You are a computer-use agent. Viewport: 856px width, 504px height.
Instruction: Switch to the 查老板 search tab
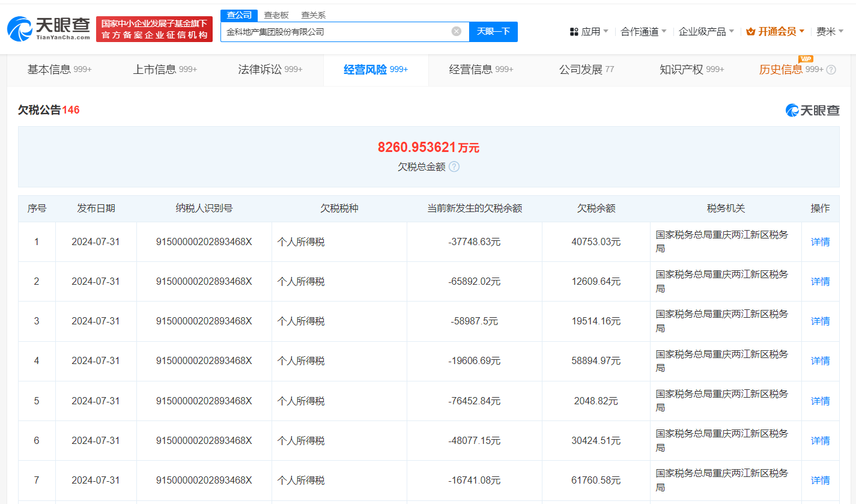point(278,15)
